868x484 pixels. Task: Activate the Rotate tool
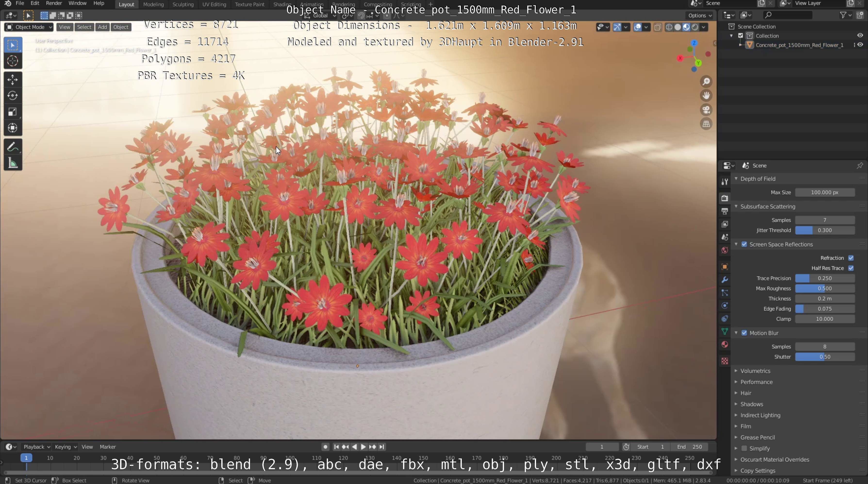tap(13, 96)
